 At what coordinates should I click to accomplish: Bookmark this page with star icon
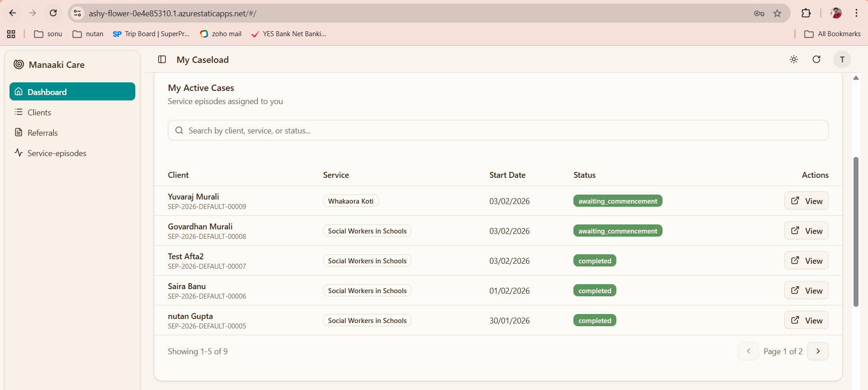click(777, 13)
